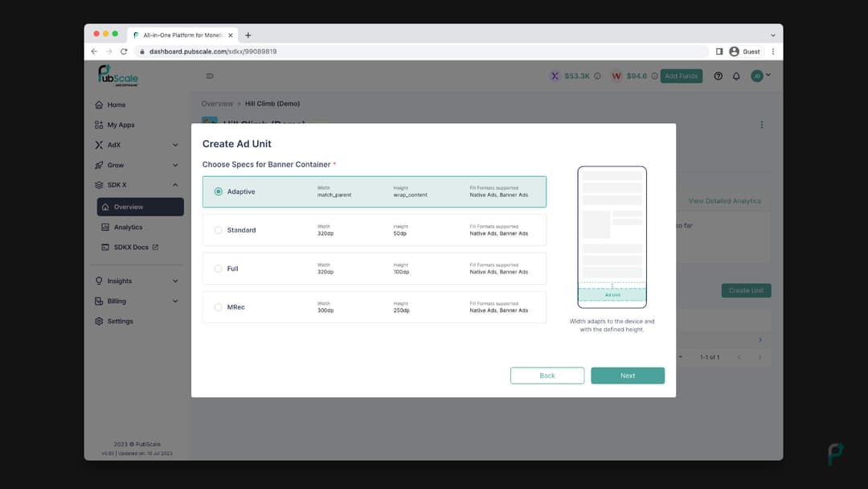Viewport: 868px width, 489px height.
Task: Open the notifications bell
Action: 736,76
